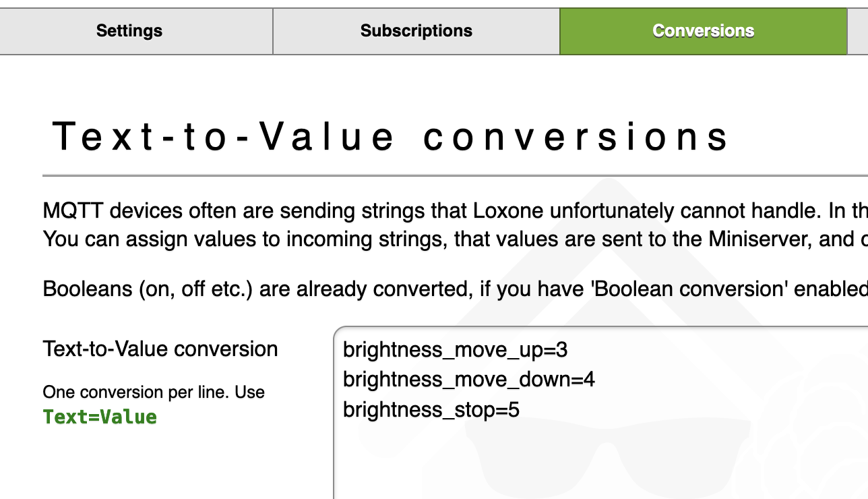The image size is (868, 499).
Task: Open the Settings tab
Action: [x=129, y=31]
